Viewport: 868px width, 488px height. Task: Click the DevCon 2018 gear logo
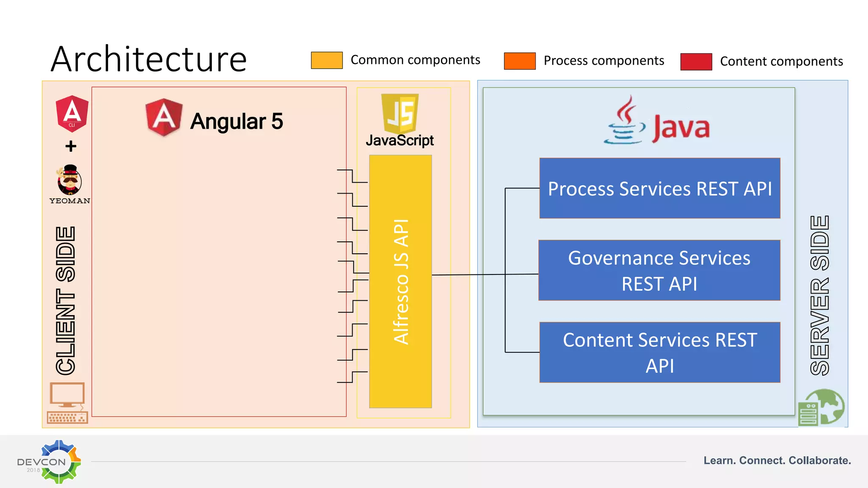point(50,462)
